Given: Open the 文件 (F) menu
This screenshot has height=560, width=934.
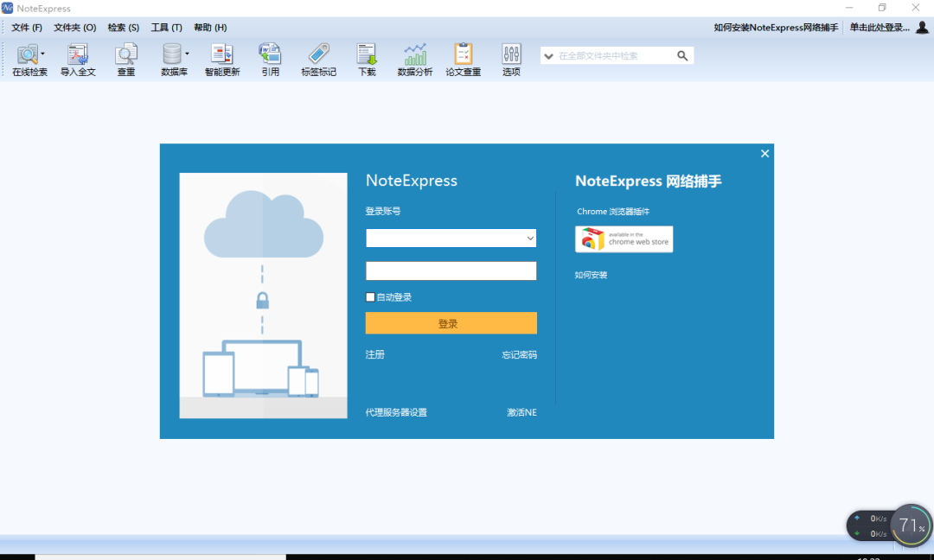Looking at the screenshot, I should (x=27, y=28).
